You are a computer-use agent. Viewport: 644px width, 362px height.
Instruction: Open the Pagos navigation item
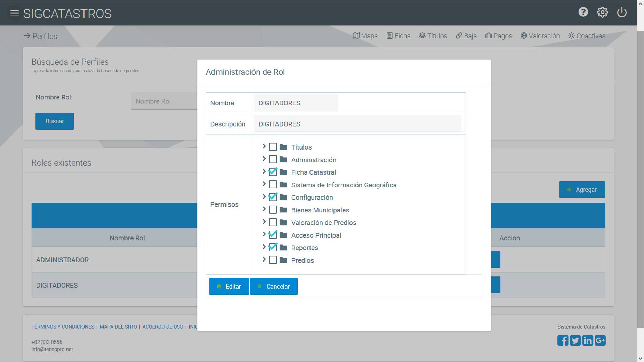click(499, 36)
